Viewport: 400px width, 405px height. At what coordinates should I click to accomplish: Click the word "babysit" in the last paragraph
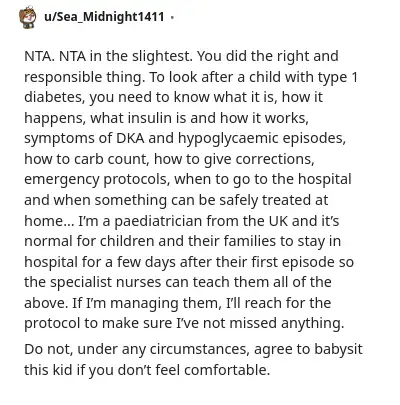338,350
